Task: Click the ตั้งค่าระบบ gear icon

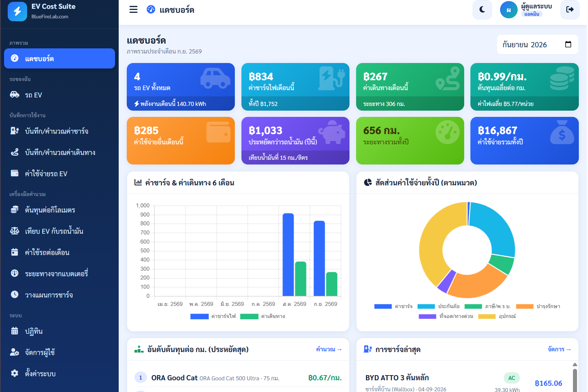Action: point(15,373)
